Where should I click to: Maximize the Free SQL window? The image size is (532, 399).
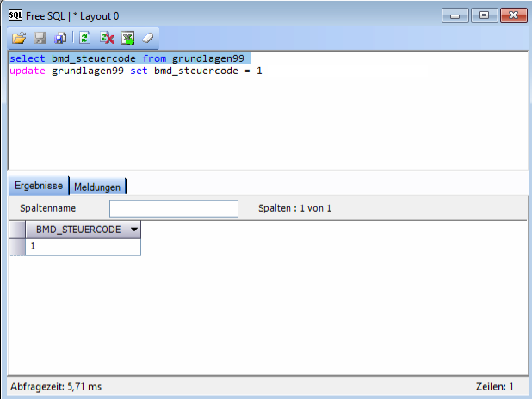pos(485,15)
